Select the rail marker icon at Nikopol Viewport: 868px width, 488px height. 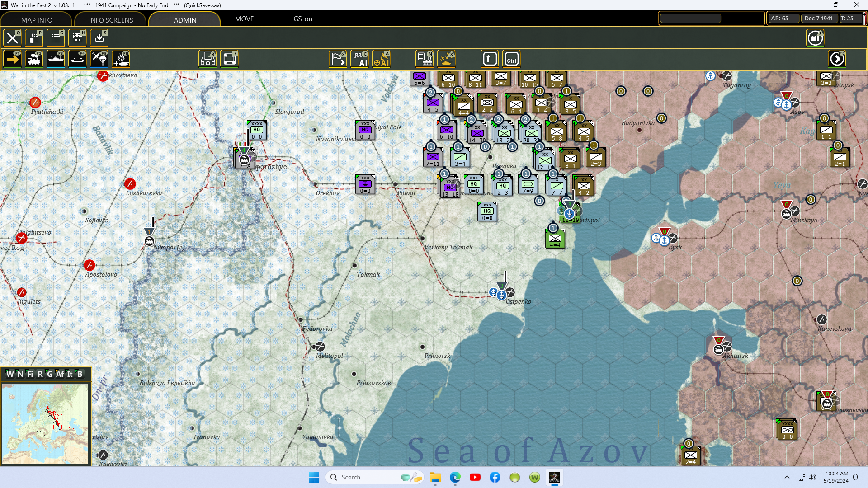[150, 241]
